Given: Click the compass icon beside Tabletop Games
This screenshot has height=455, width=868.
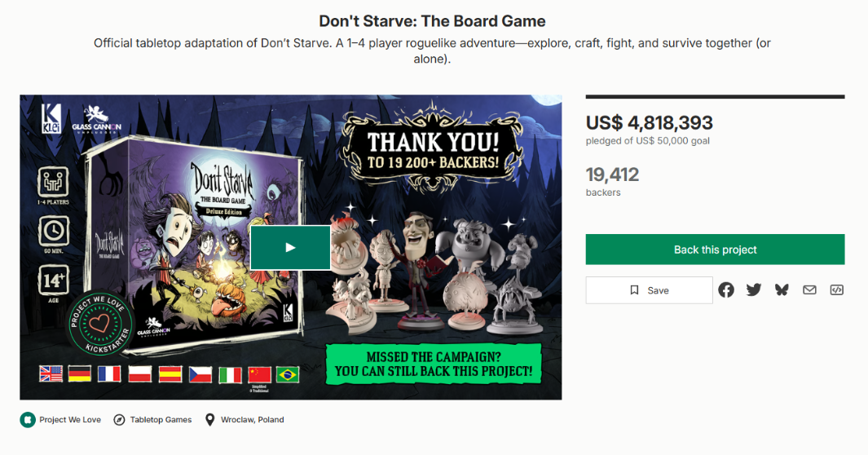Looking at the screenshot, I should point(119,420).
